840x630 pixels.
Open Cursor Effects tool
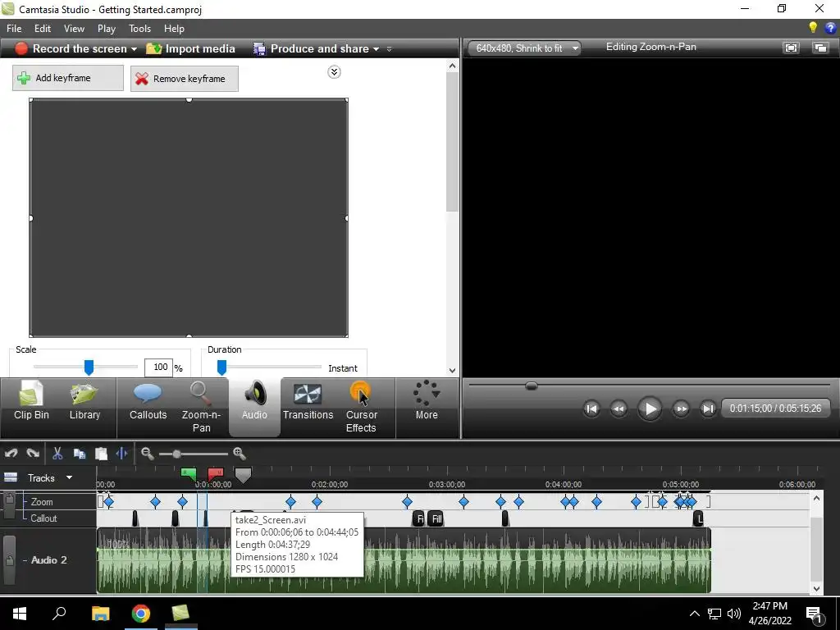click(361, 407)
